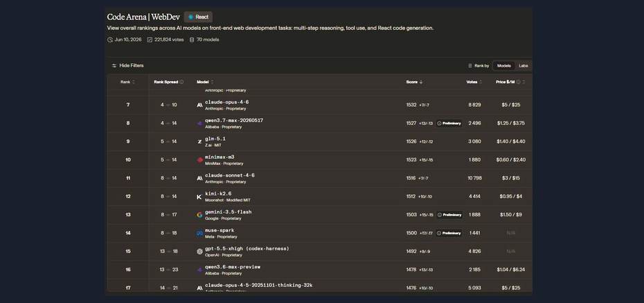Click votes value 4 826
Image resolution: width=644 pixels, height=303 pixels.
(474, 251)
